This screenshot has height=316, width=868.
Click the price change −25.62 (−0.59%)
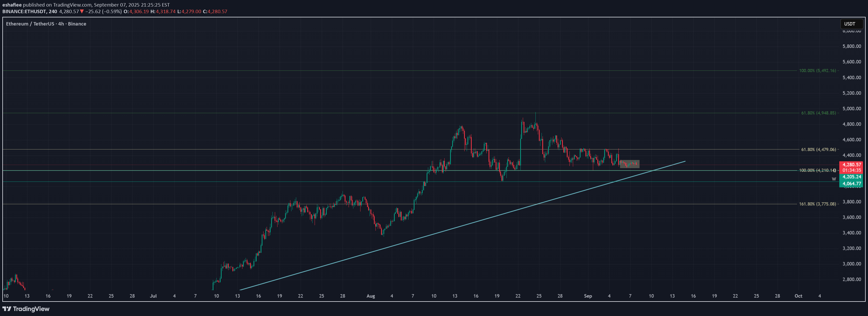pyautogui.click(x=104, y=11)
